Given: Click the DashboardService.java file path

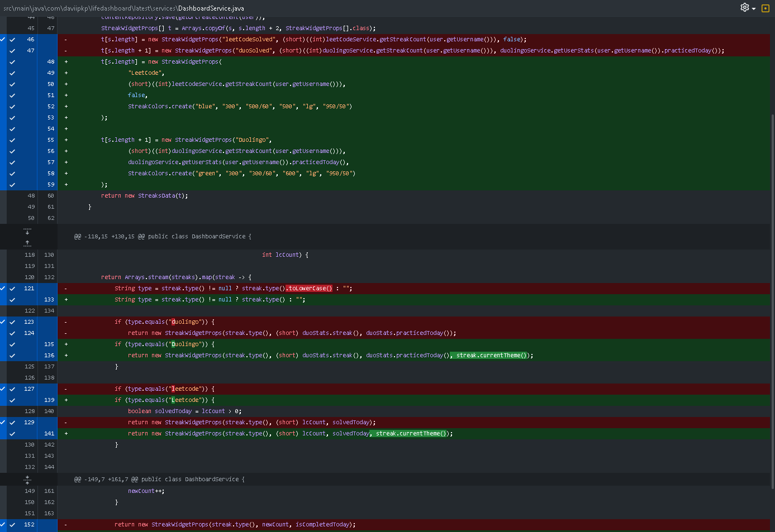Looking at the screenshot, I should (x=123, y=8).
